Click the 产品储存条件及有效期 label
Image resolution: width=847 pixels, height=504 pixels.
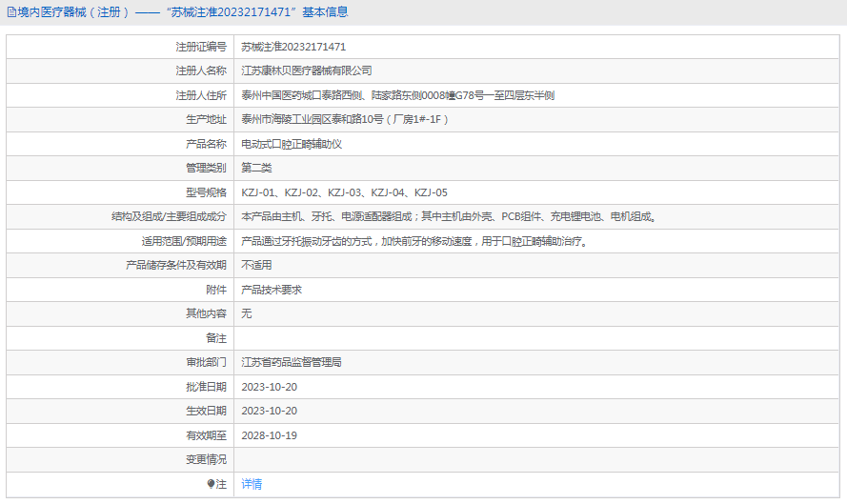176,265
